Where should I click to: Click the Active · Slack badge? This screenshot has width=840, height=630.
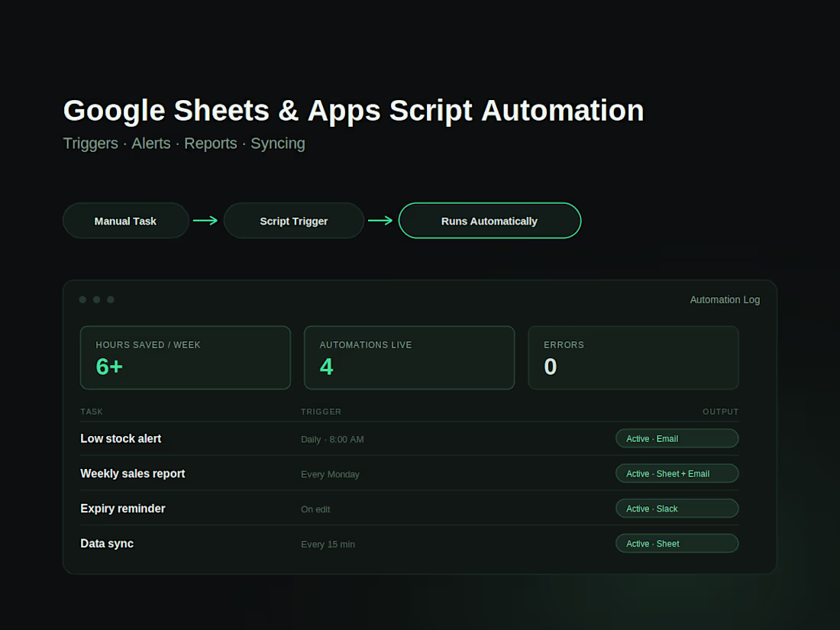click(677, 509)
